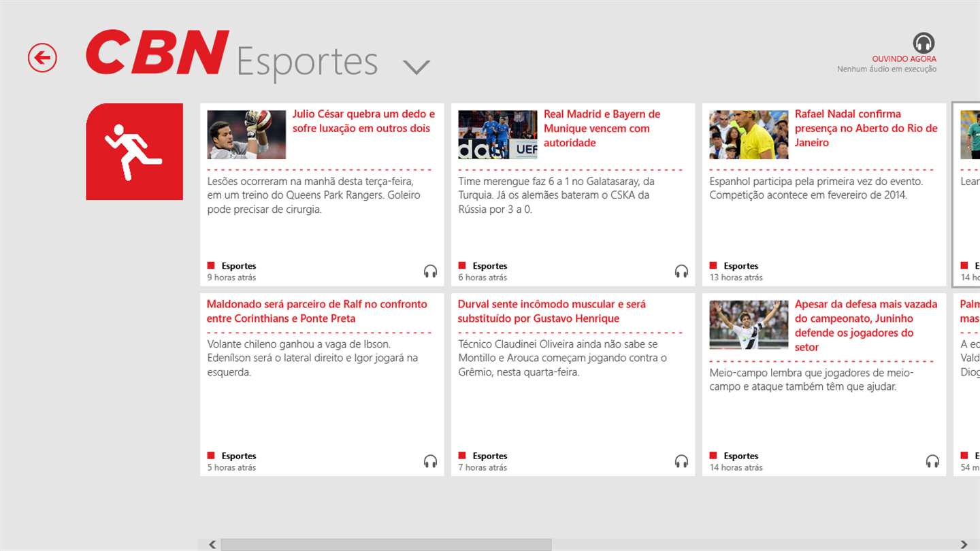Play audio for the Julio César article
The height and width of the screenshot is (551, 980).
coord(430,271)
